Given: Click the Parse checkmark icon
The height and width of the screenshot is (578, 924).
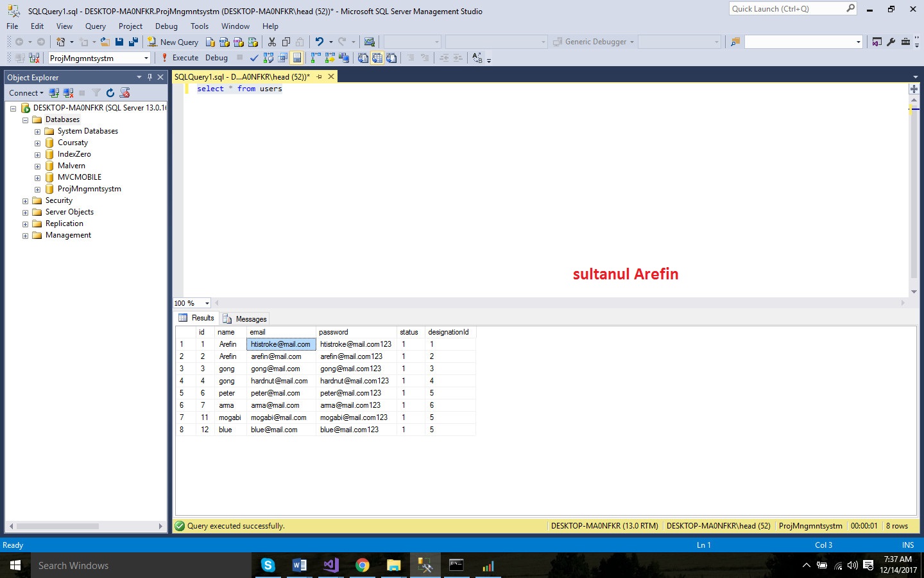Looking at the screenshot, I should point(254,58).
